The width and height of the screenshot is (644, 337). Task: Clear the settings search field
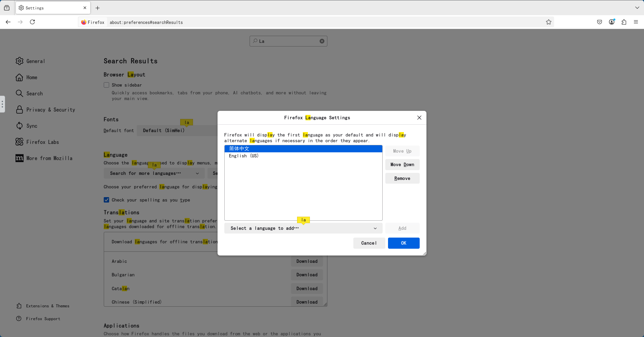tap(322, 41)
